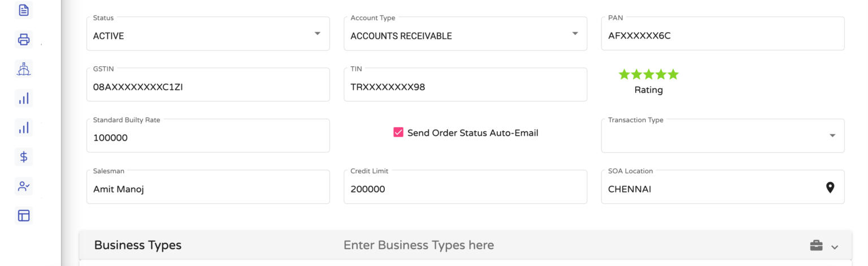Image resolution: width=868 pixels, height=266 pixels.
Task: Click the Salesman field with Amit Manoj
Action: [x=208, y=187]
